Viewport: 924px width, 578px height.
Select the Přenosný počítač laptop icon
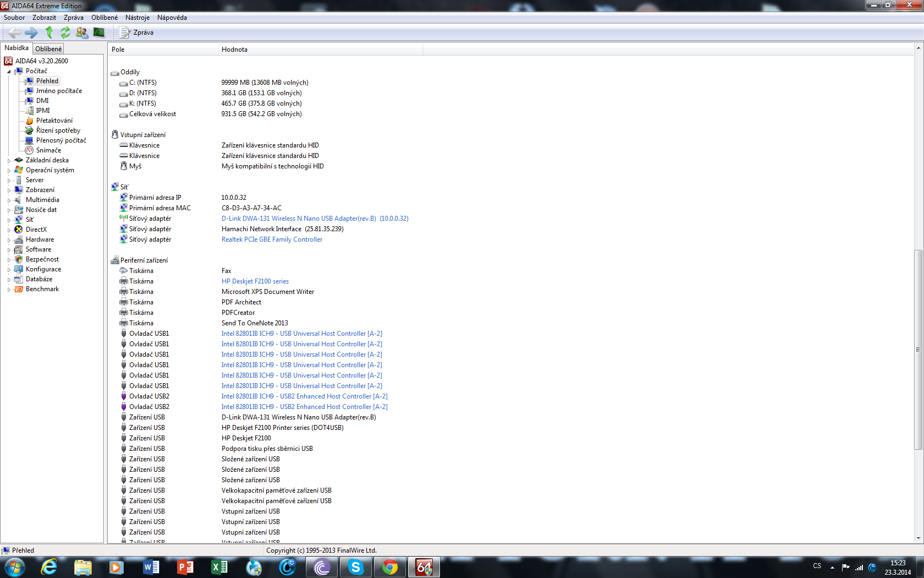pos(30,140)
